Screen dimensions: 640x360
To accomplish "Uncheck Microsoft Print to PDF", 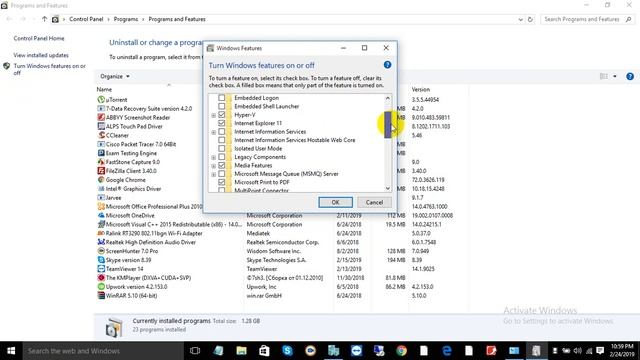I will (221, 182).
